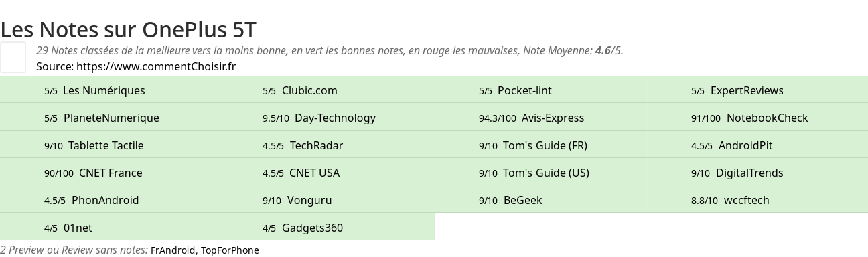The height and width of the screenshot is (257, 868).
Task: Click the PlaneteNumerique review link
Action: coord(111,118)
